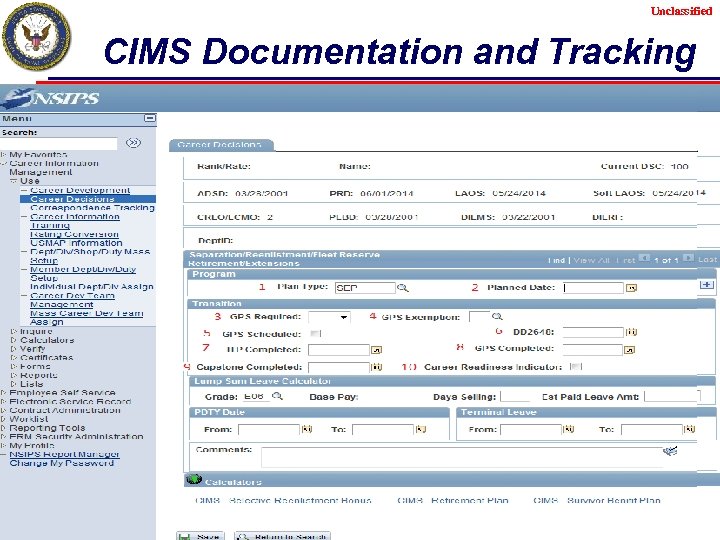Open ITP Completed calendar picker
Screen dimensions: 720x540
(376, 350)
